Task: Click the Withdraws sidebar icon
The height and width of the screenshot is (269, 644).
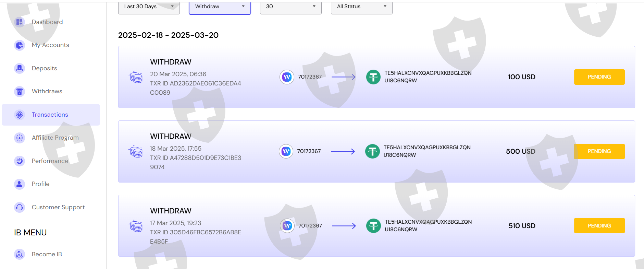Action: [x=20, y=92]
